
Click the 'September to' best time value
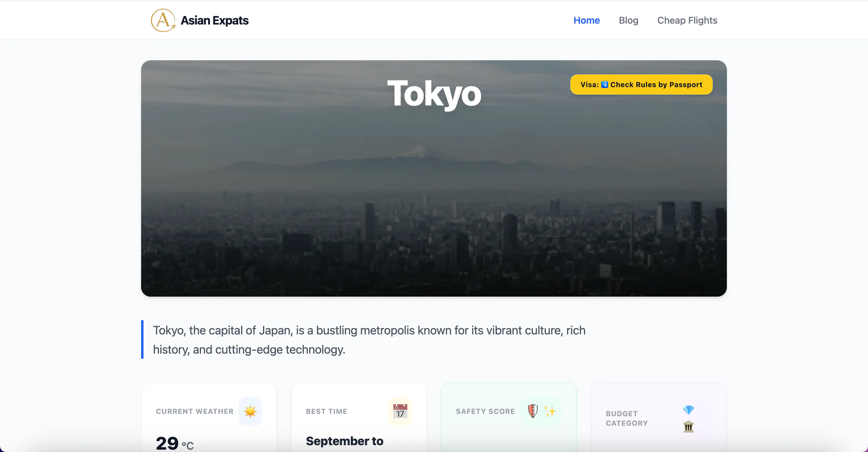click(x=344, y=441)
